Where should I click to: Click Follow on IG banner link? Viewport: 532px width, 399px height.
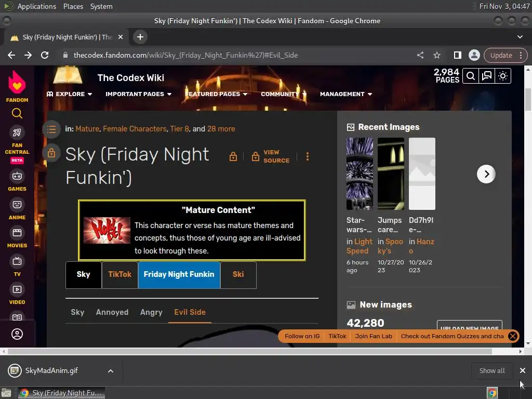click(302, 336)
